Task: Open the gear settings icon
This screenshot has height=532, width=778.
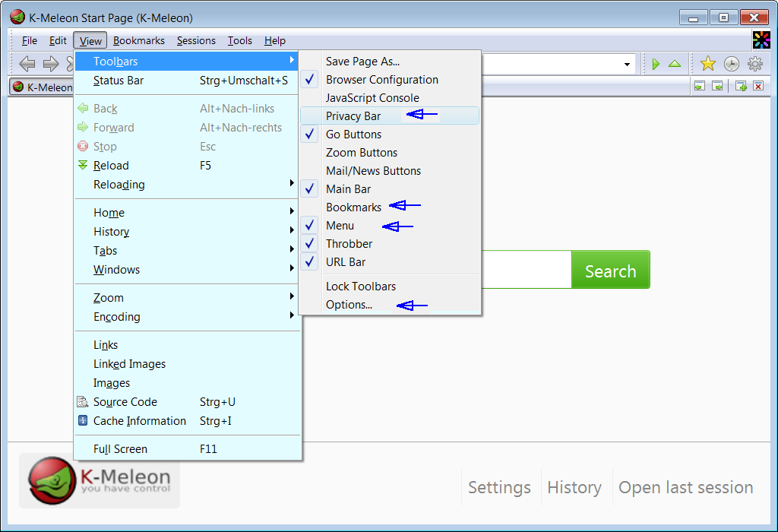Action: tap(754, 64)
